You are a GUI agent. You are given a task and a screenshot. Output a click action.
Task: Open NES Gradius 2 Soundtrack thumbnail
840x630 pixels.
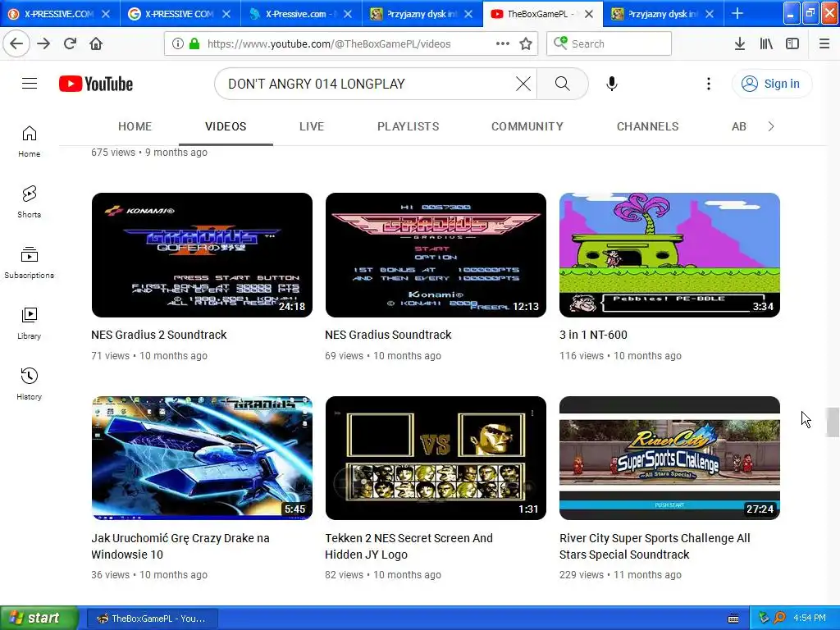pyautogui.click(x=202, y=255)
